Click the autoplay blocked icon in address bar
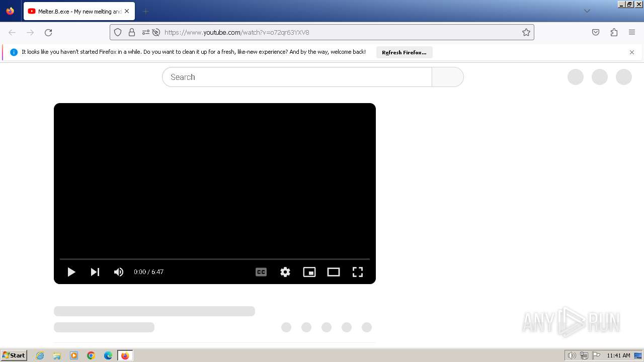 click(156, 32)
